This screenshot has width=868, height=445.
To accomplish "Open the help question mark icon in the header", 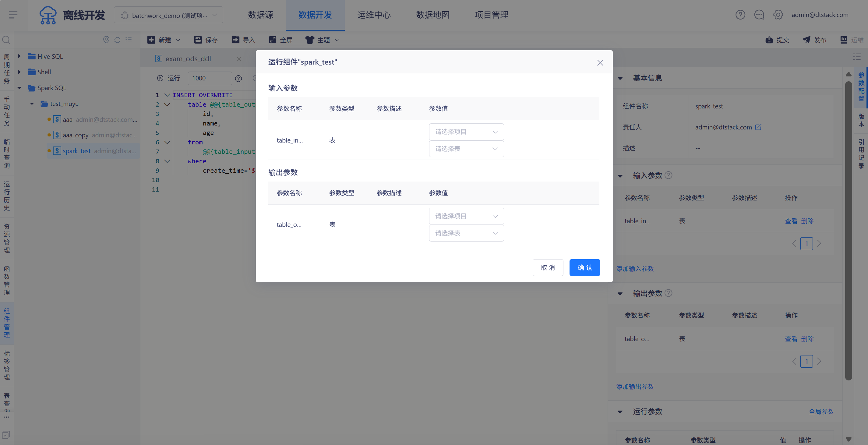I will pos(740,15).
